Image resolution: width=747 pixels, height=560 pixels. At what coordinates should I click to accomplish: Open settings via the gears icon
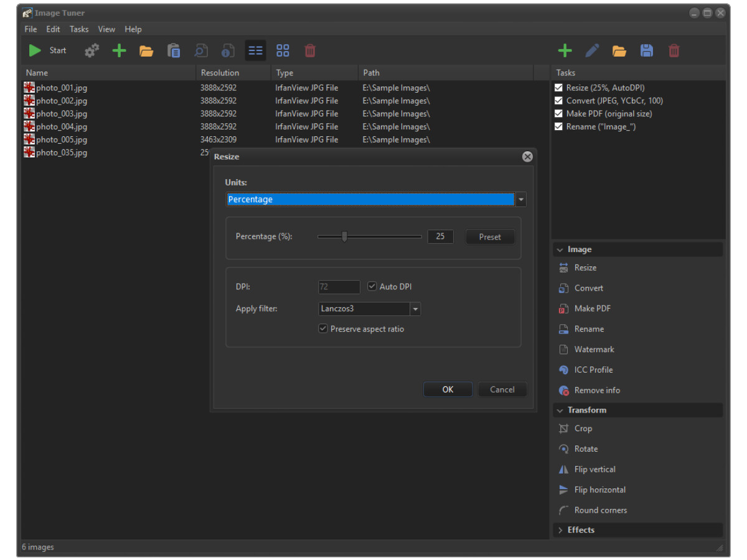(x=92, y=50)
